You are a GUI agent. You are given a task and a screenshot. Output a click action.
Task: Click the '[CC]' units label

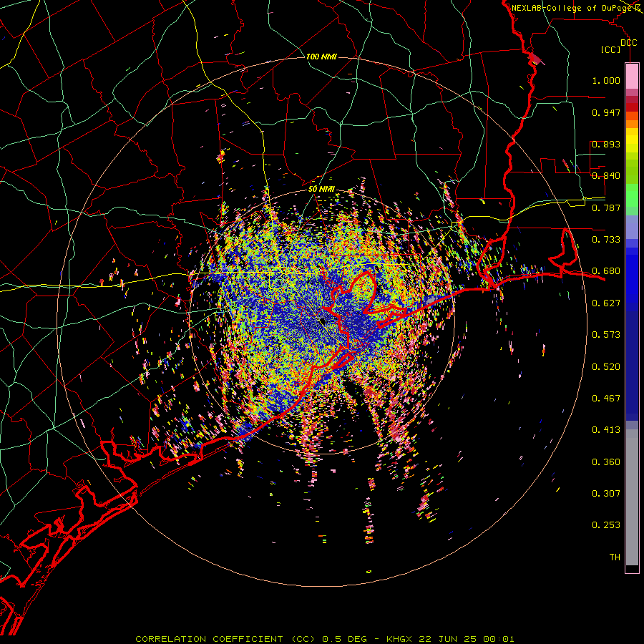pyautogui.click(x=610, y=49)
